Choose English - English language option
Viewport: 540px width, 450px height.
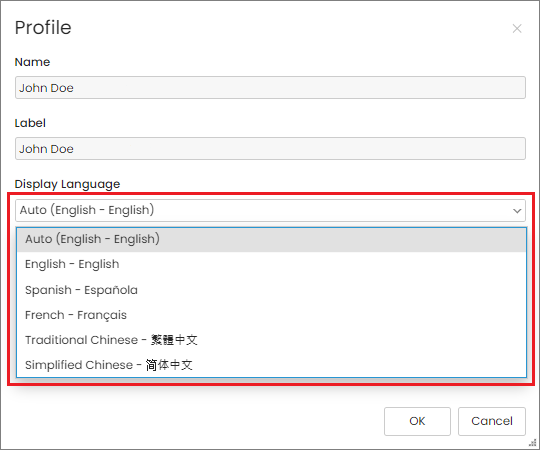pos(271,264)
